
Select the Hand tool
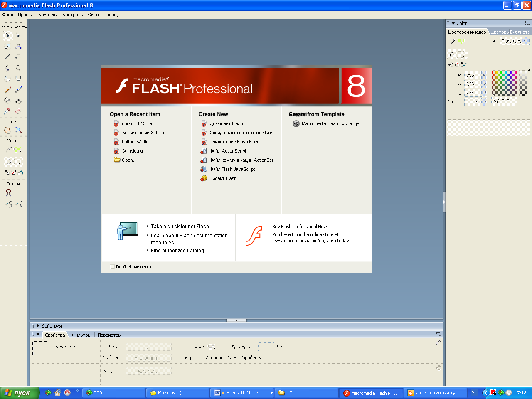pos(7,130)
